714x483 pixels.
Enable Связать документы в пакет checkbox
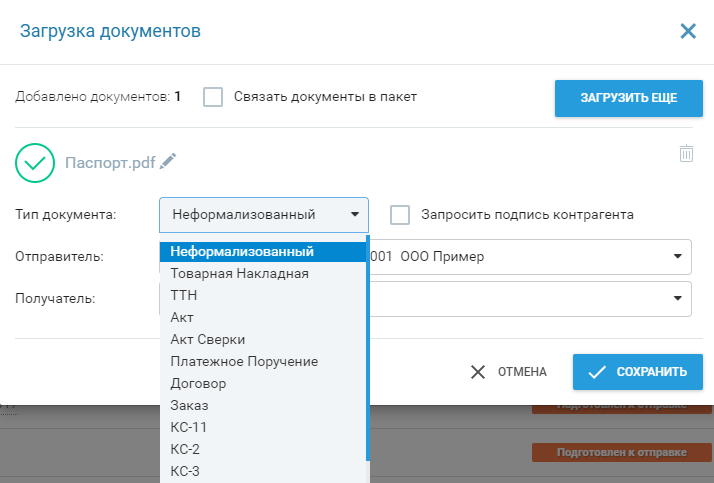pos(212,97)
